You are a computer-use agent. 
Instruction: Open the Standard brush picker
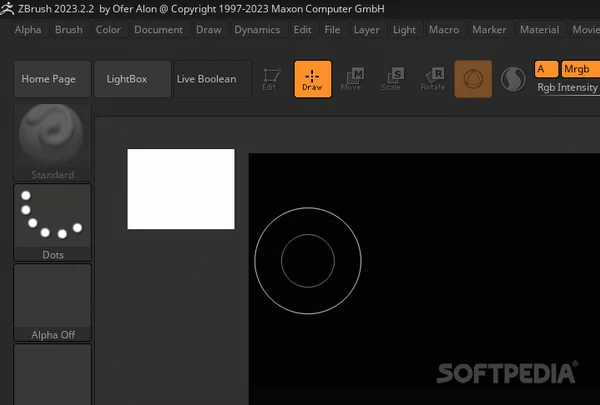coord(52,142)
